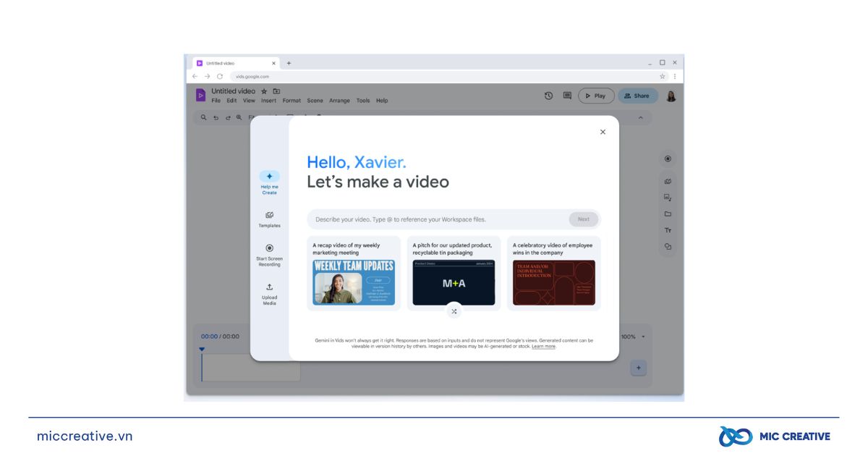Undo the last action
This screenshot has width=868, height=456.
click(x=216, y=117)
